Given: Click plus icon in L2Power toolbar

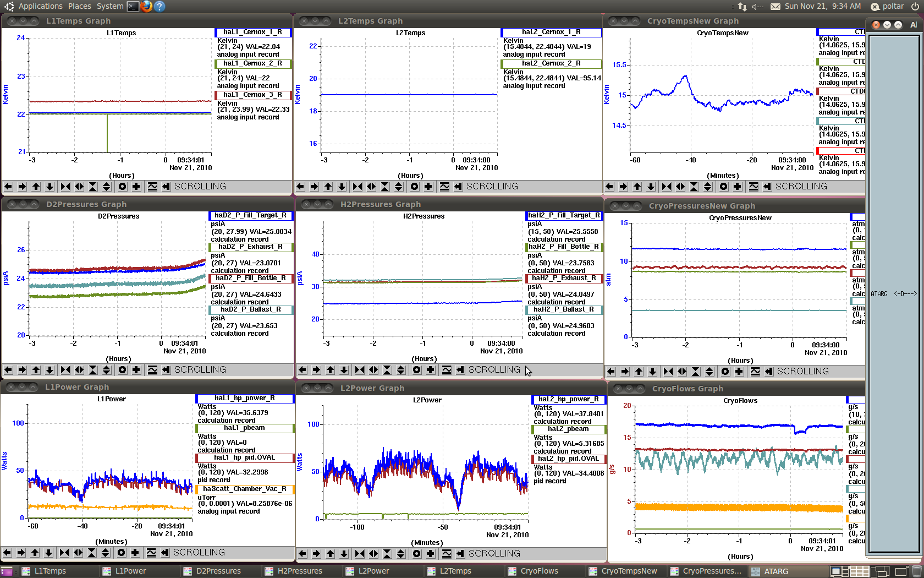Looking at the screenshot, I should click(x=431, y=554).
